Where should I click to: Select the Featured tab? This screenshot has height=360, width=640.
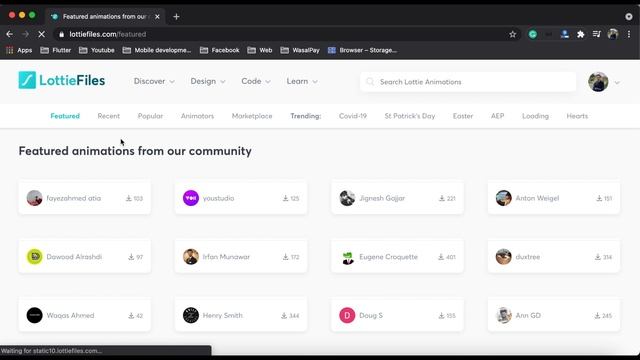click(x=65, y=116)
